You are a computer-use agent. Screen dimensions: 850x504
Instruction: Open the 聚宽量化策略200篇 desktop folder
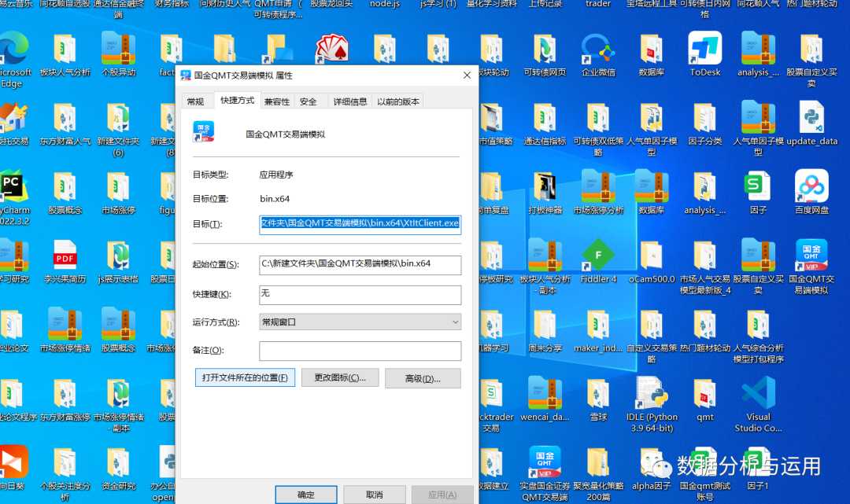point(598,474)
